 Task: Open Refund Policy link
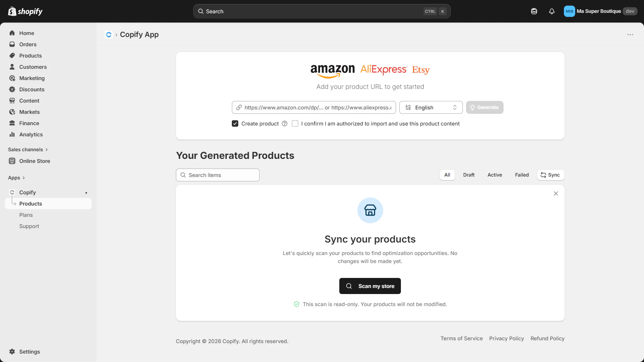[x=547, y=339]
